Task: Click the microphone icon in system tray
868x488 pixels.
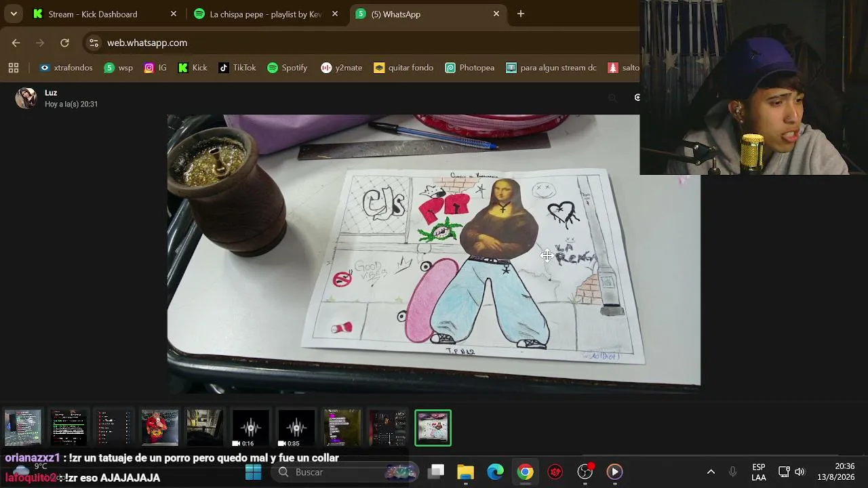Action: 732,472
